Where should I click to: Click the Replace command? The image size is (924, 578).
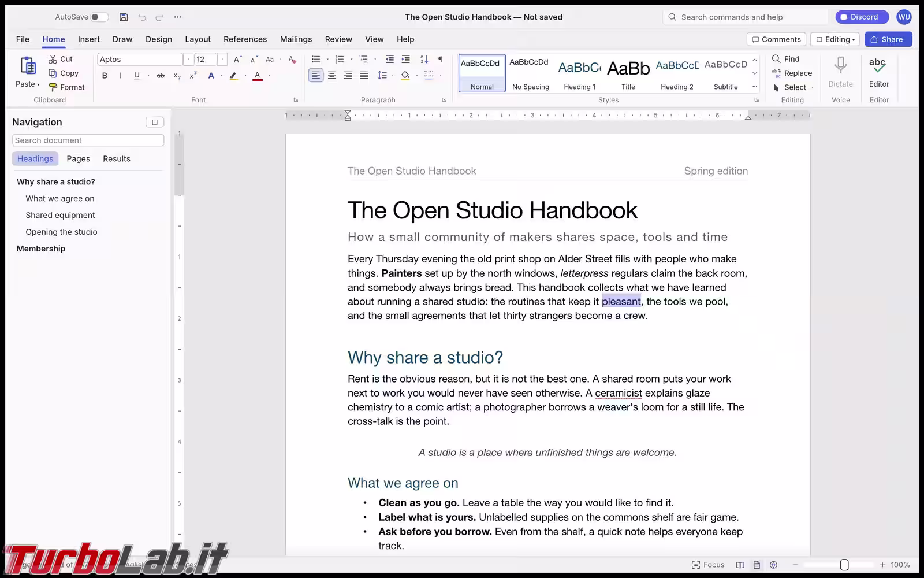792,73
